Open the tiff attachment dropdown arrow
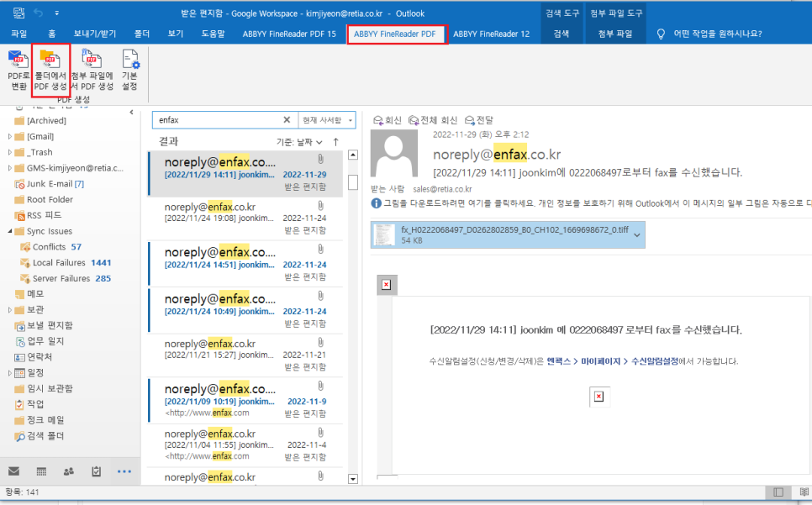This screenshot has width=812, height=505. [x=637, y=235]
